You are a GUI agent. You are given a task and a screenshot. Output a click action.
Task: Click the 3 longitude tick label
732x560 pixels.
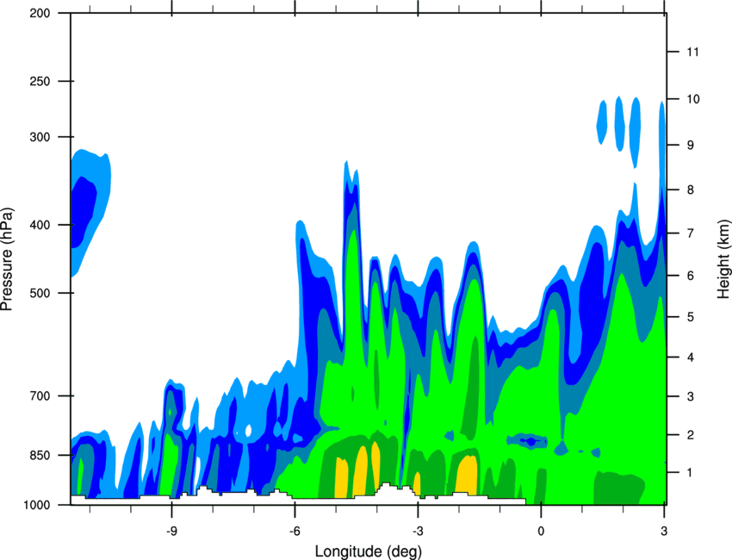pyautogui.click(x=664, y=532)
